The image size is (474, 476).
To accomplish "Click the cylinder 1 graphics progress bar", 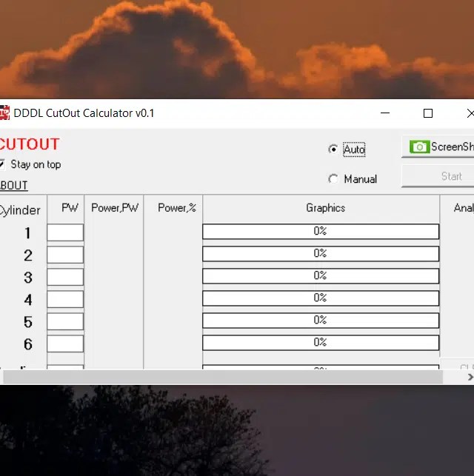I will [321, 232].
